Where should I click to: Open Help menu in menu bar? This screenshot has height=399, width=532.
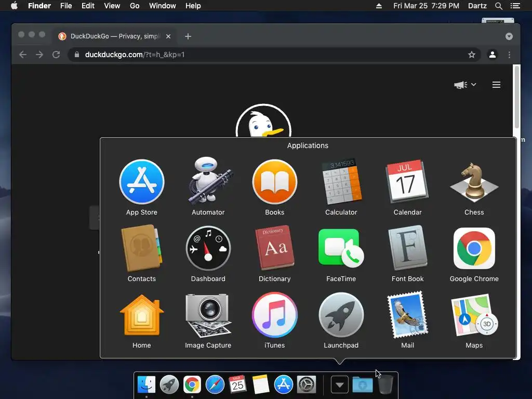pos(193,6)
